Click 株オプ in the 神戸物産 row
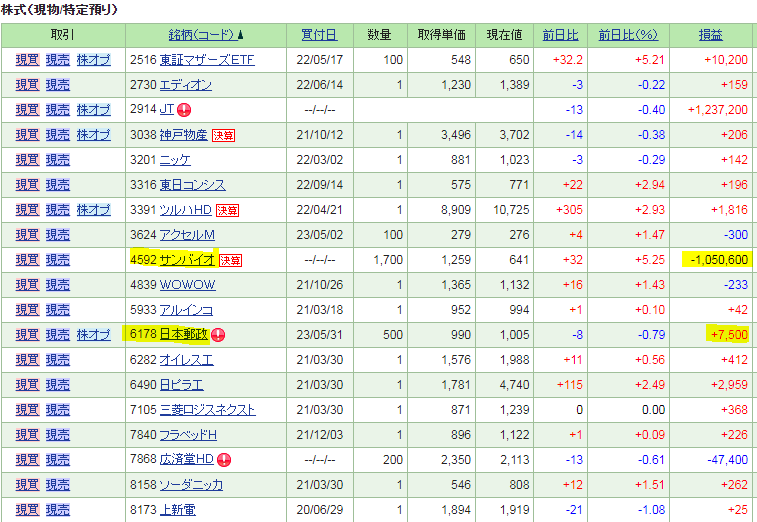 [x=94, y=135]
